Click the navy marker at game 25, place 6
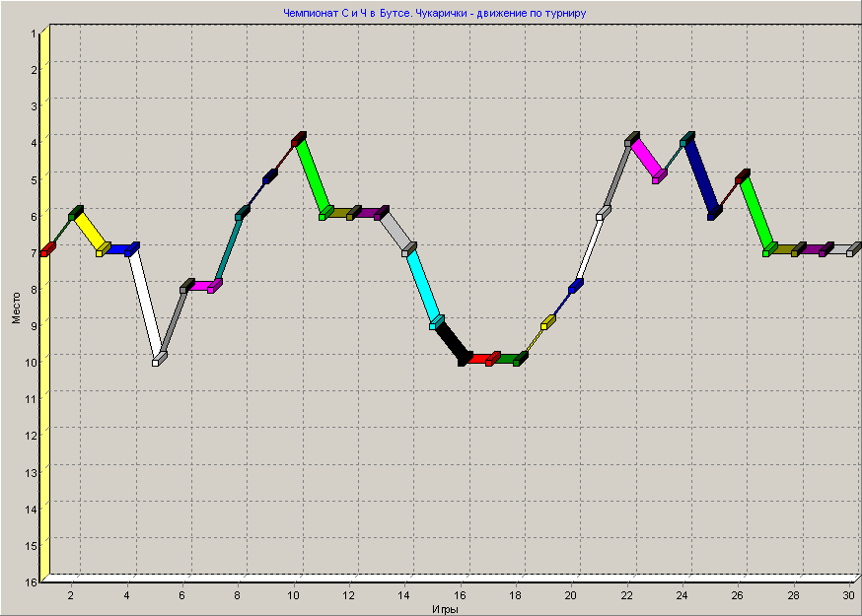862x616 pixels. 715,213
